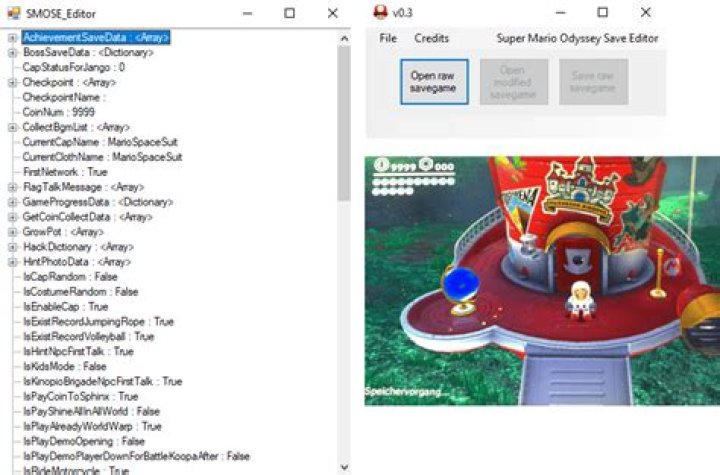Click the scrollbar up arrow in SMOSE_Editor
Viewport: 720px width, 475px height.
(344, 38)
